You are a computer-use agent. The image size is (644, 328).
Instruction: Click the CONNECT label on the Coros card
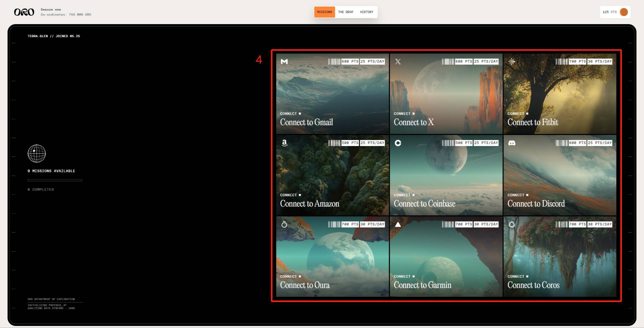[516, 277]
